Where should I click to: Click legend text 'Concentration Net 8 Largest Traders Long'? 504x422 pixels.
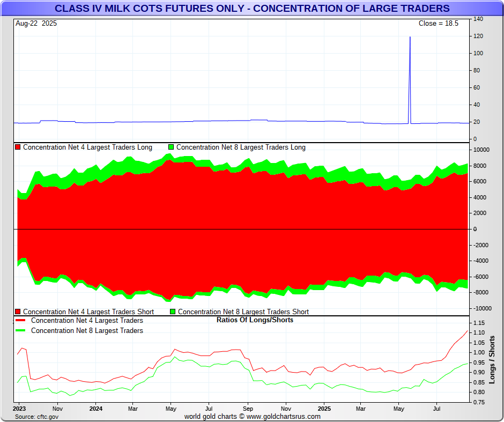(241, 147)
